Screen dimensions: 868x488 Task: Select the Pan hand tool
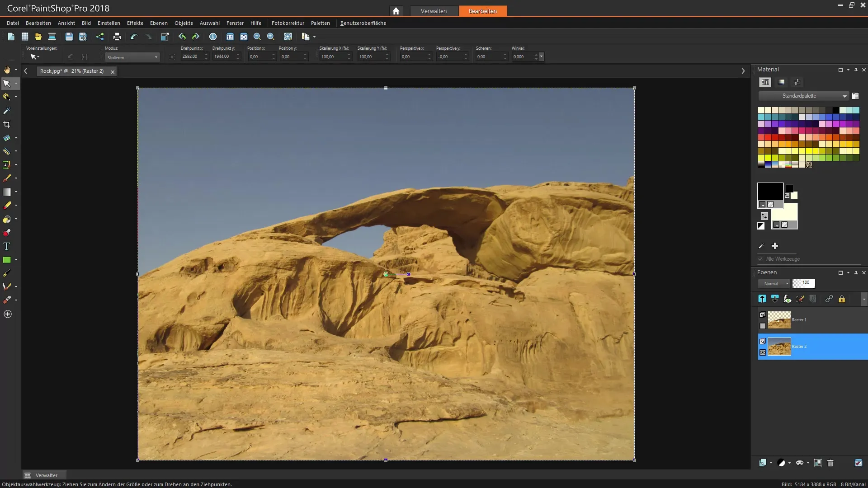[7, 70]
